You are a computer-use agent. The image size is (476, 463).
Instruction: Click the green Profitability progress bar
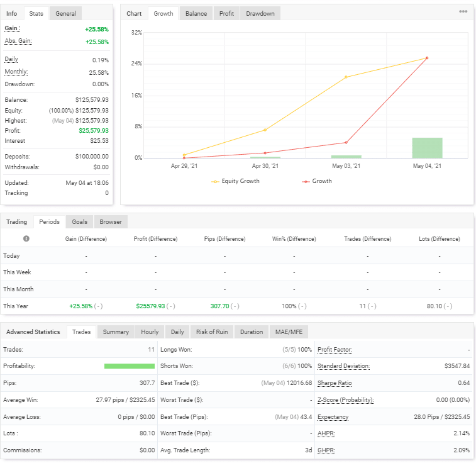[x=129, y=366]
